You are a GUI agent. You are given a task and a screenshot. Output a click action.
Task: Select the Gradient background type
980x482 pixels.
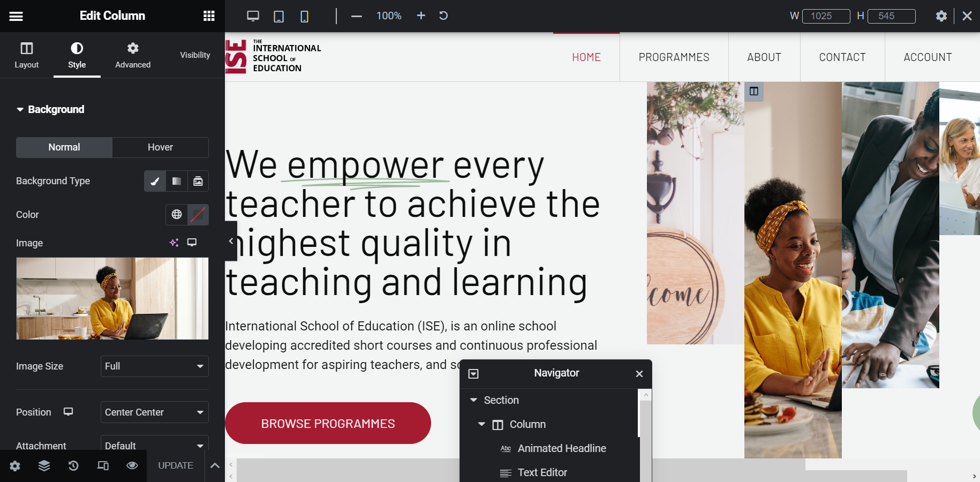(x=176, y=181)
